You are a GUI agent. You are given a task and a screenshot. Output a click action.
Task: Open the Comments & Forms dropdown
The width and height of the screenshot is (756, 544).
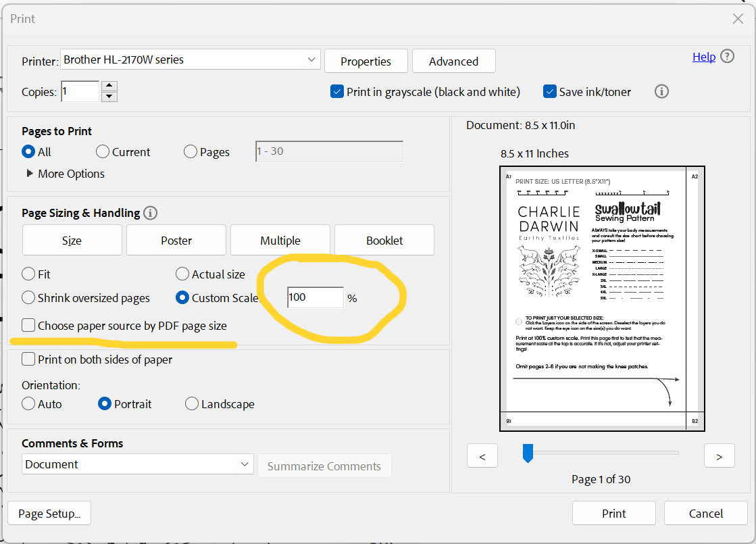[245, 464]
